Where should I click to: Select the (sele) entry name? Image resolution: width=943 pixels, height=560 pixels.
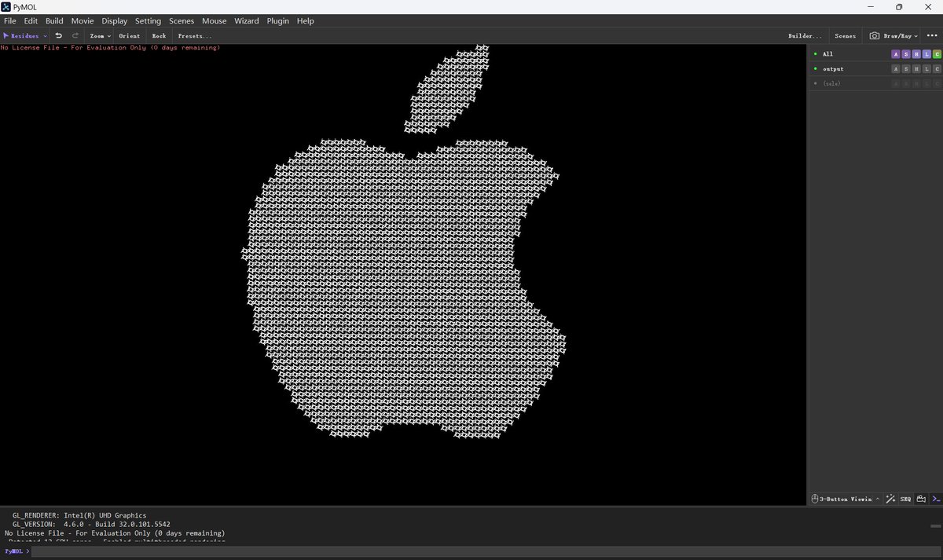831,83
